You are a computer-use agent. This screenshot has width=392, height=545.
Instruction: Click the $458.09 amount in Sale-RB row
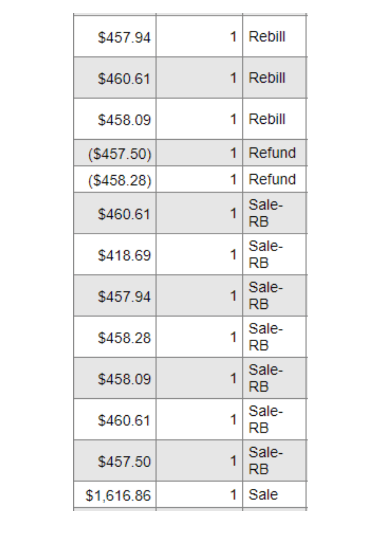click(x=124, y=379)
